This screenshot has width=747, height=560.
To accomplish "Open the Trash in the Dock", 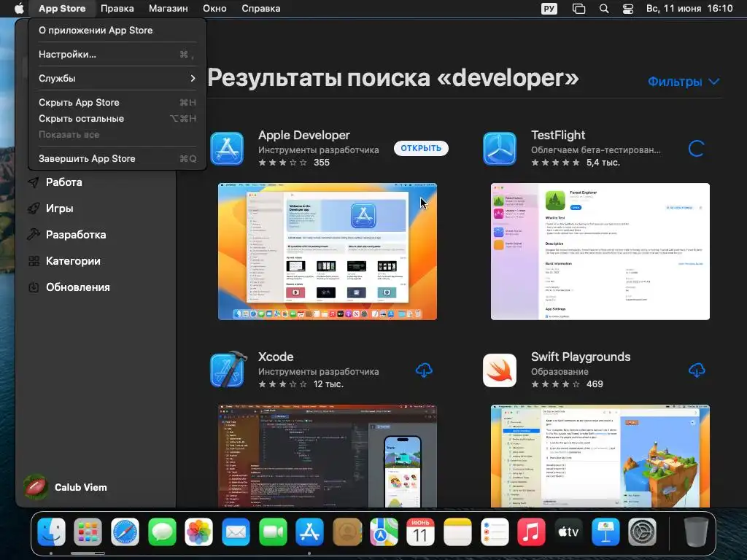I will point(695,532).
